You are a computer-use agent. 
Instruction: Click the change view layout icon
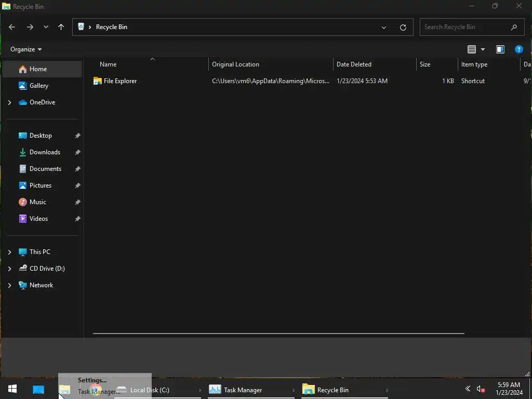click(472, 49)
